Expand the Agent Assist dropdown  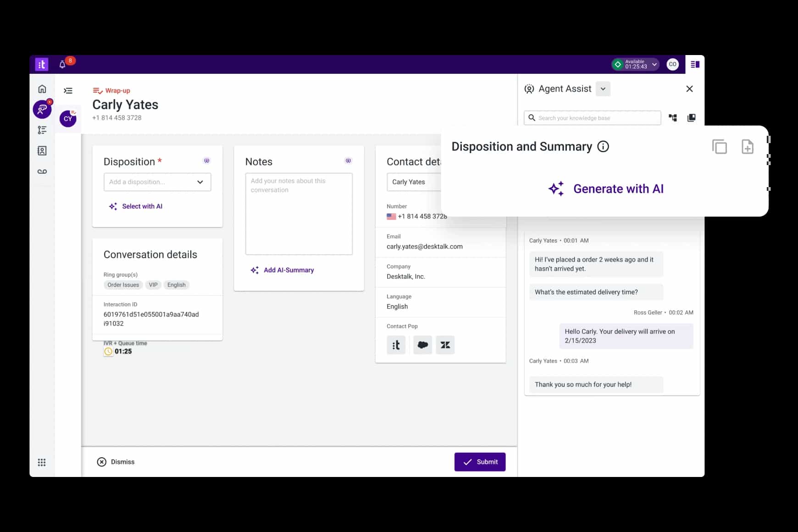tap(603, 89)
